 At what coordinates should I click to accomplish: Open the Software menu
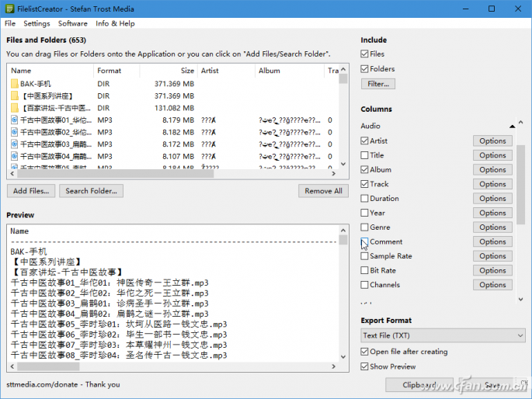(x=72, y=23)
